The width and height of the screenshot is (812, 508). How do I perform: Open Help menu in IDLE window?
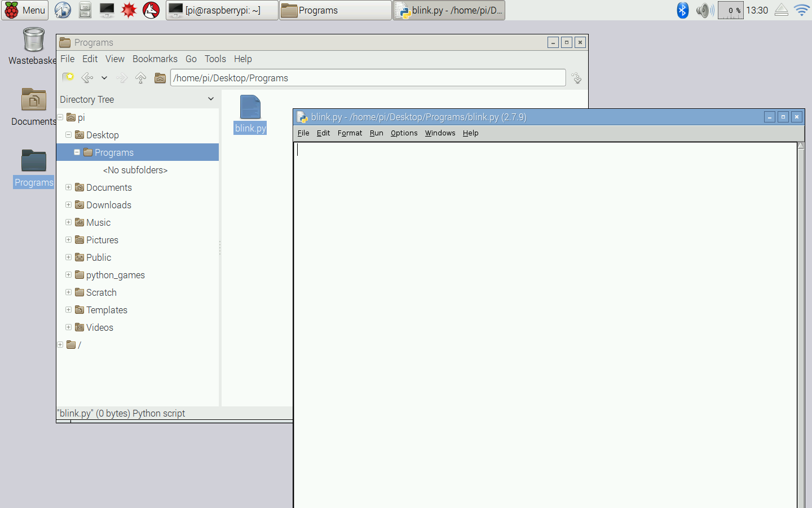(470, 133)
